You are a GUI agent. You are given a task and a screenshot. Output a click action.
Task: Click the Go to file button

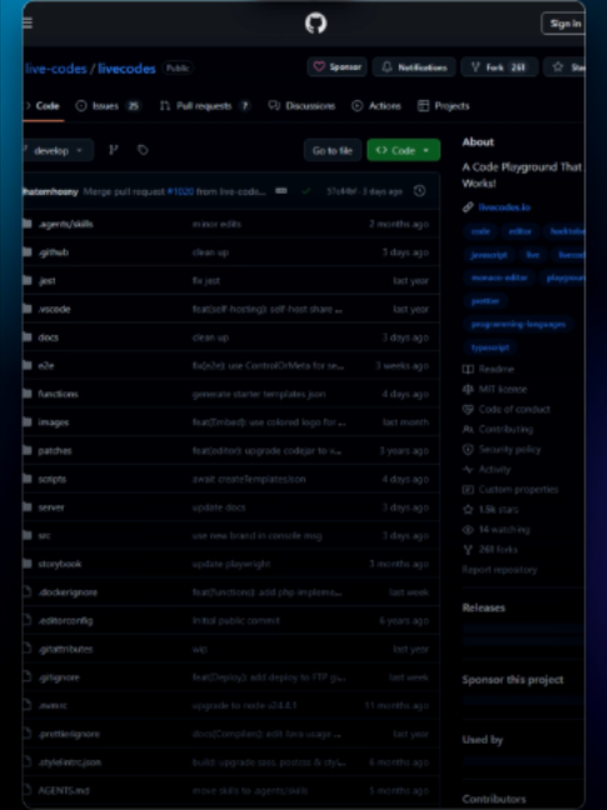332,150
